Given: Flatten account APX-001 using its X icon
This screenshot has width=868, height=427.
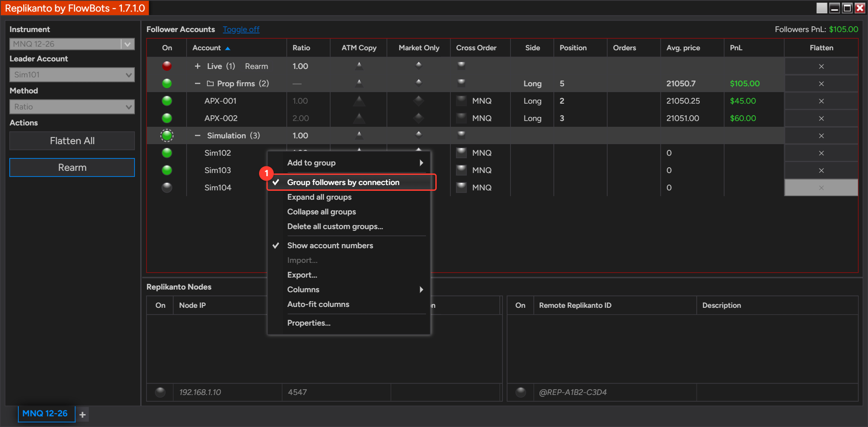Looking at the screenshot, I should pyautogui.click(x=821, y=101).
